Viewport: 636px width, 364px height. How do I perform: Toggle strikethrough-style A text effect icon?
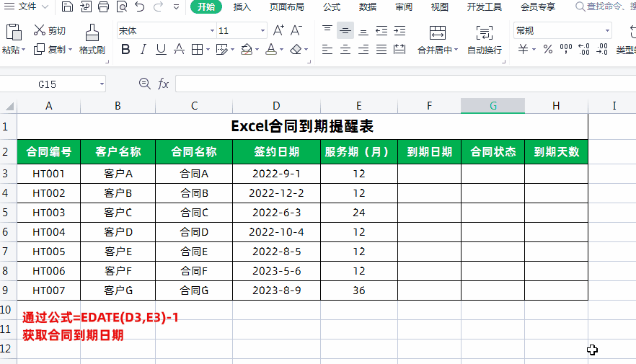click(x=179, y=50)
